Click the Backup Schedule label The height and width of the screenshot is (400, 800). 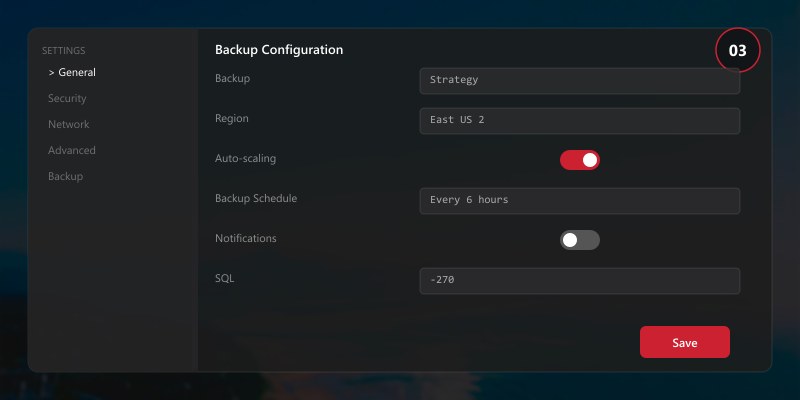(x=256, y=198)
